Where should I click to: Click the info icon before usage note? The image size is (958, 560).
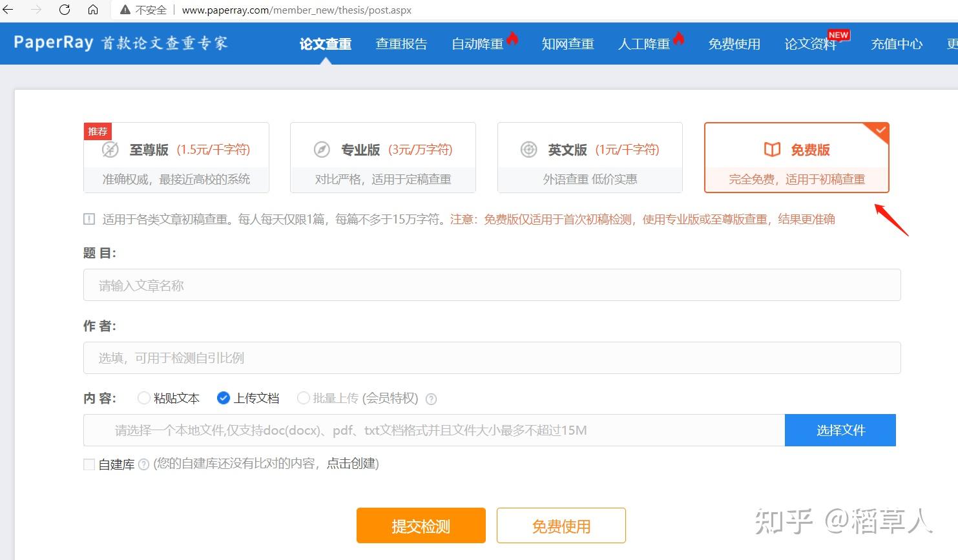(89, 219)
